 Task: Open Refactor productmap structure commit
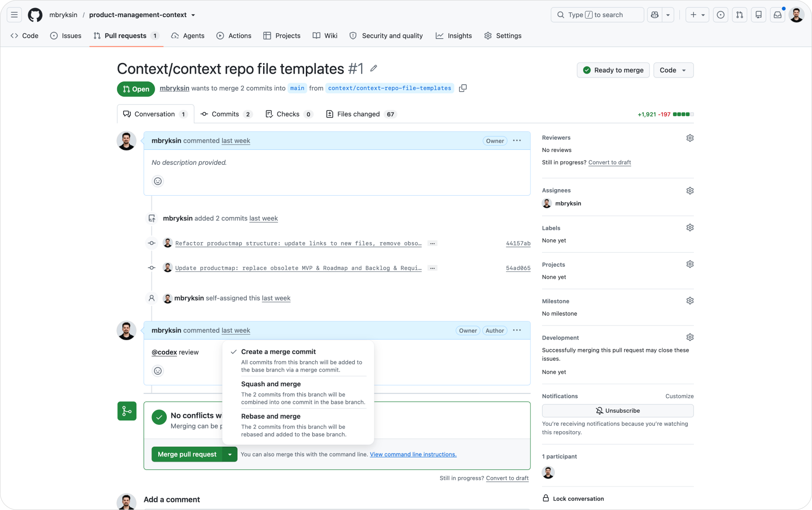click(x=298, y=243)
